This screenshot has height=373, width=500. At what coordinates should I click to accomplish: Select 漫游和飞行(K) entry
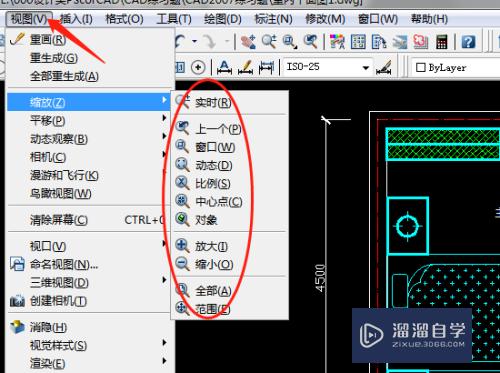(x=89, y=175)
